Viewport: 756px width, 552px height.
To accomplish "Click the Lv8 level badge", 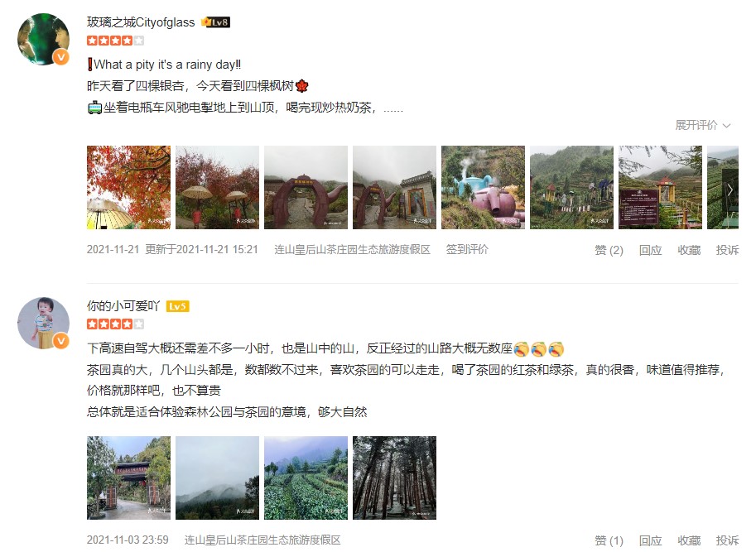I will (216, 22).
